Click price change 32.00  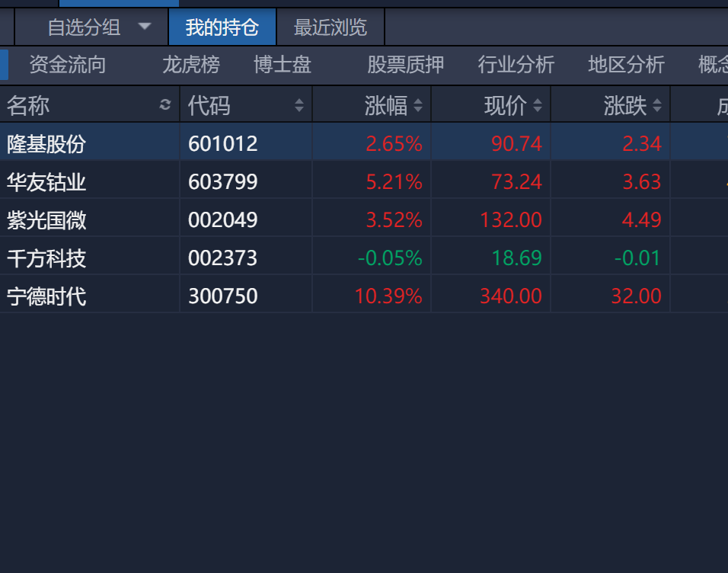click(637, 296)
